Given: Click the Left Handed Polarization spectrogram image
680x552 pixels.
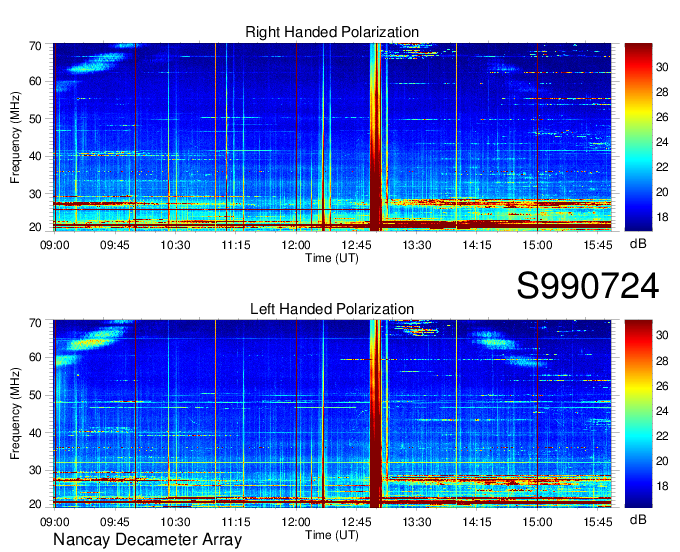Looking at the screenshot, I should point(332,414).
